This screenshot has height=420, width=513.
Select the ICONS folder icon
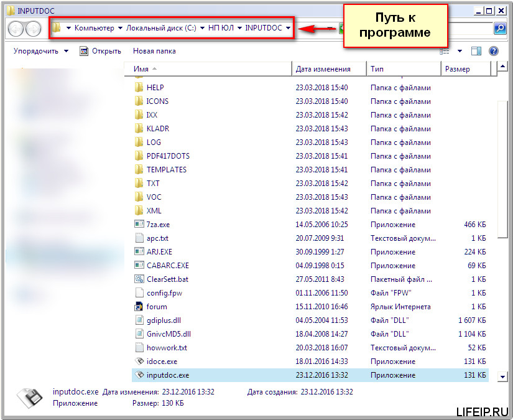[x=139, y=101]
